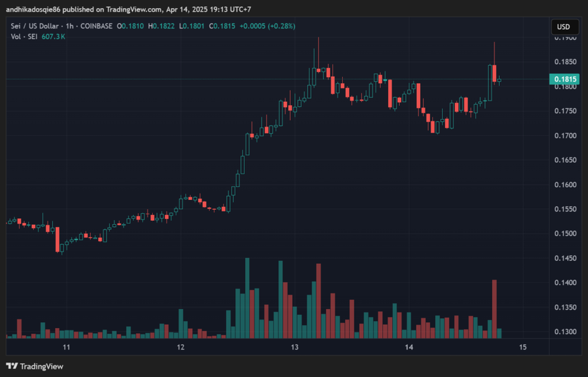
Task: Click the low value L0.1801
Action: (191, 26)
